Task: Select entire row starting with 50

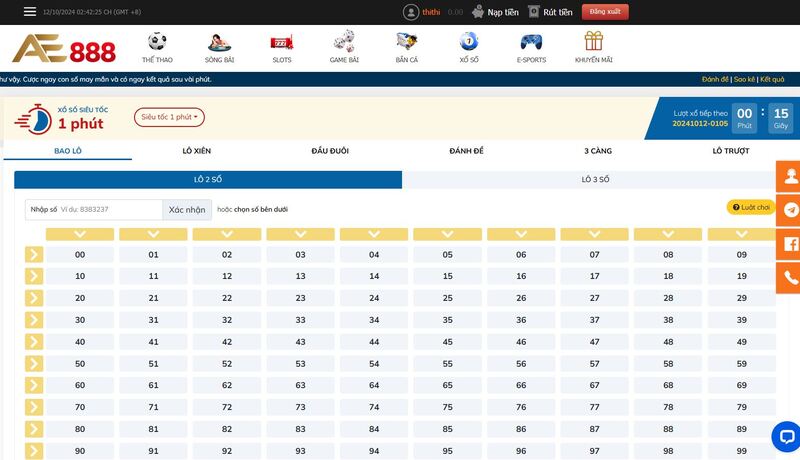Action: [x=34, y=364]
